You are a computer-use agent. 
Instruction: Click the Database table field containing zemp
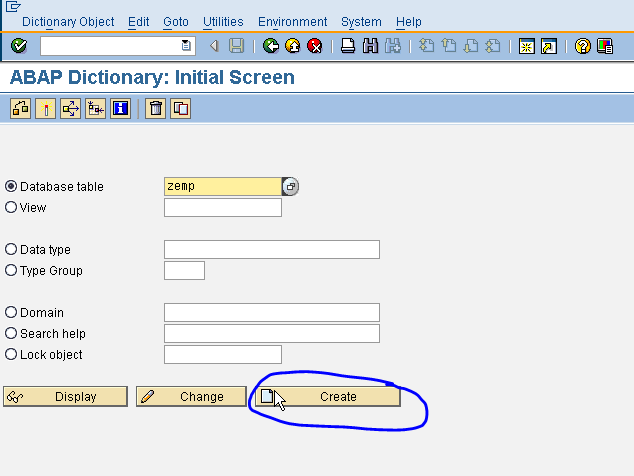coord(223,186)
